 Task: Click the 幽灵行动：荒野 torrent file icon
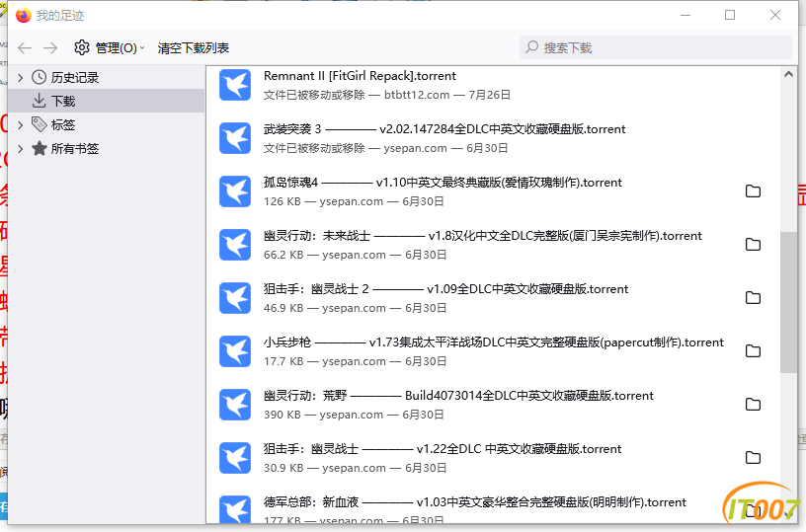click(235, 405)
